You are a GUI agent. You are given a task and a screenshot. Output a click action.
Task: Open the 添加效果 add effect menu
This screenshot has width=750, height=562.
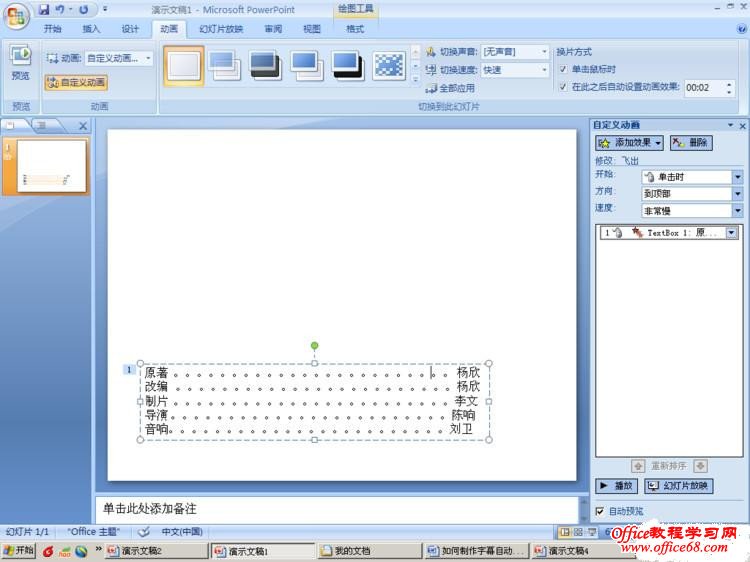click(629, 143)
